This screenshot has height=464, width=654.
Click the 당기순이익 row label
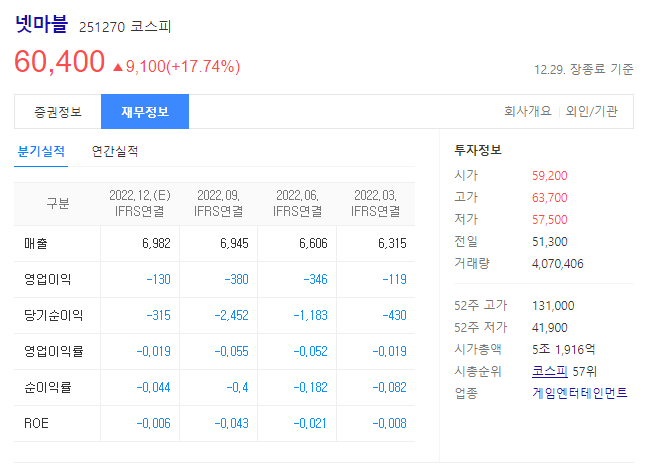pyautogui.click(x=53, y=315)
